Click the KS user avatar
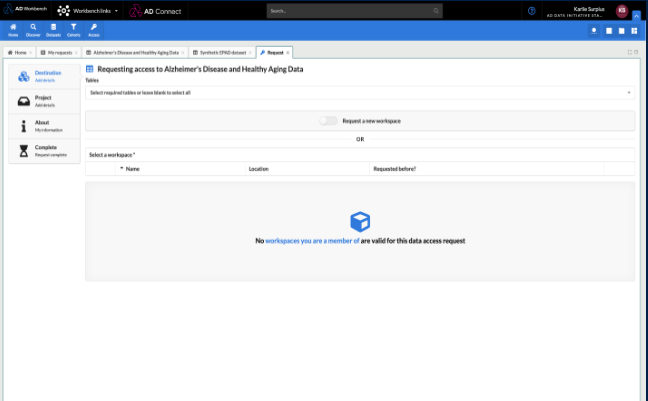648x401 pixels. point(622,11)
